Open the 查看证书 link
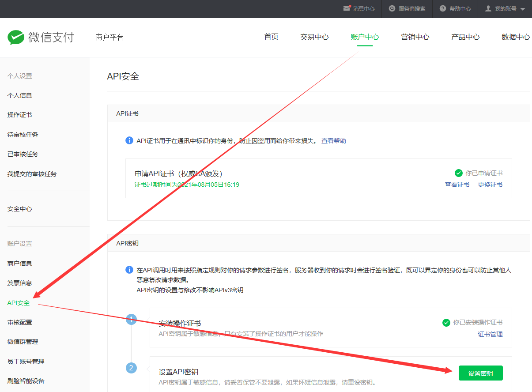This screenshot has height=392, width=532. coord(457,185)
